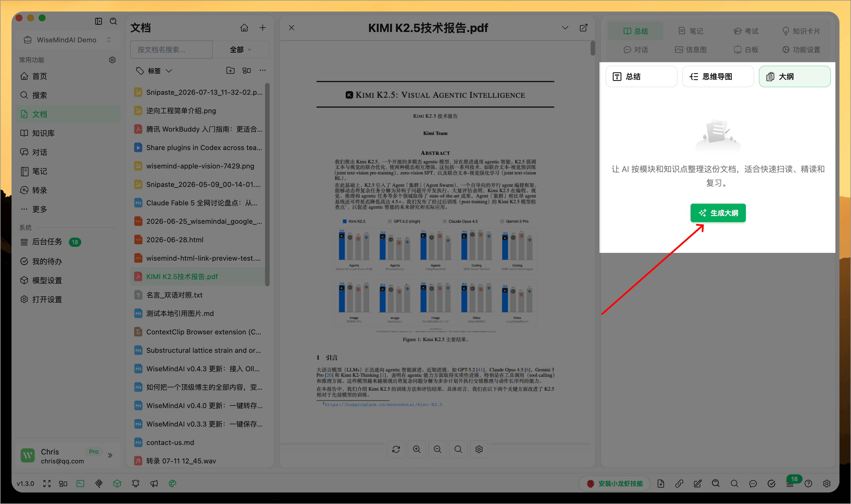Open 知识库 in sidebar
Viewport: 851px width, 504px height.
pyautogui.click(x=68, y=133)
